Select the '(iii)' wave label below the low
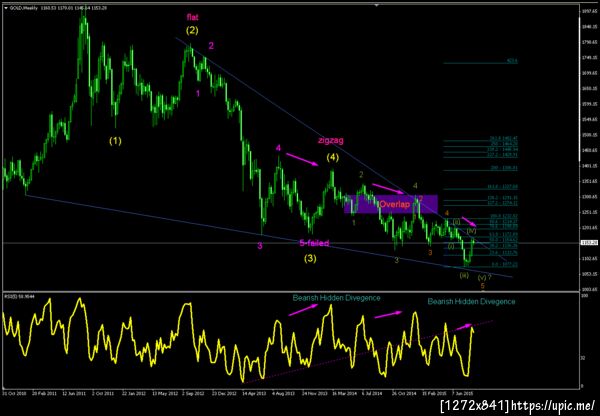The width and height of the screenshot is (600, 416). [464, 275]
